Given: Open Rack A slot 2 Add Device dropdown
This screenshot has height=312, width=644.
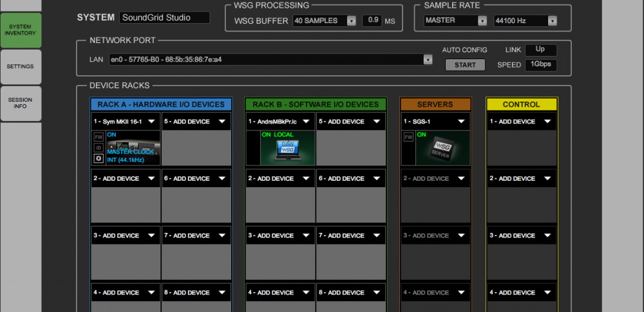Looking at the screenshot, I should [x=126, y=179].
